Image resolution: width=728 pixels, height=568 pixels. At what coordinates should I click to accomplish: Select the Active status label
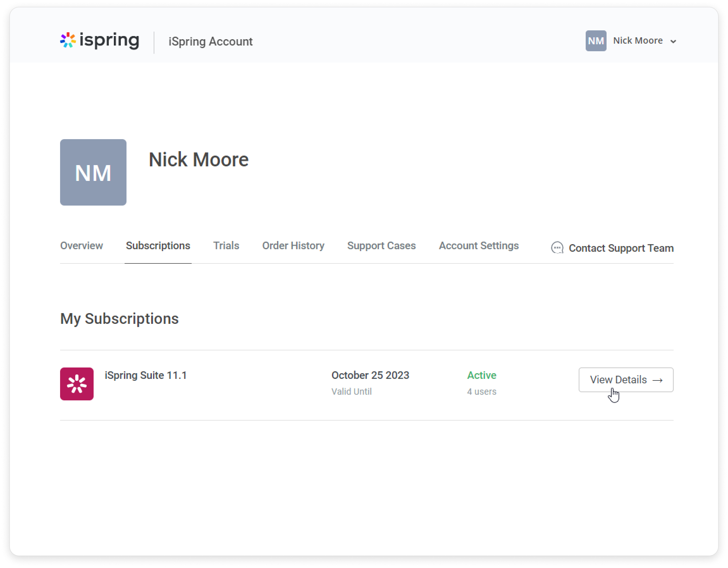(x=482, y=375)
